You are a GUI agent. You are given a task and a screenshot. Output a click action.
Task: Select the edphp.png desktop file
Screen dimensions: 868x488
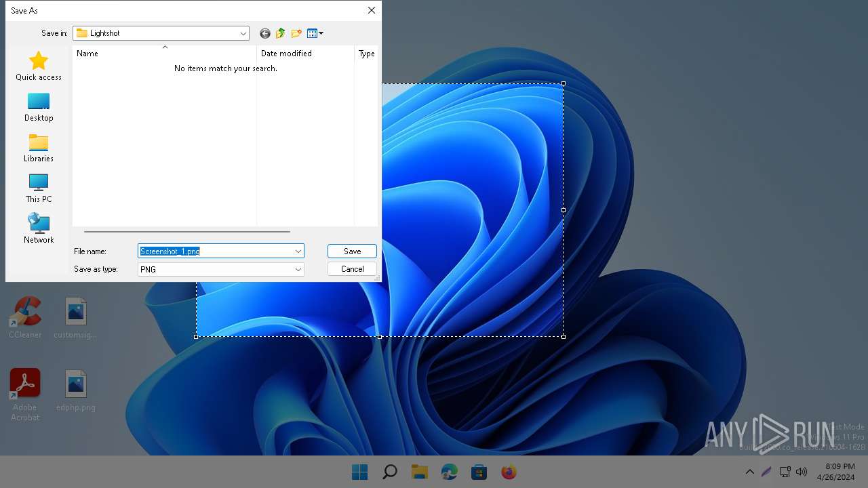coord(75,390)
